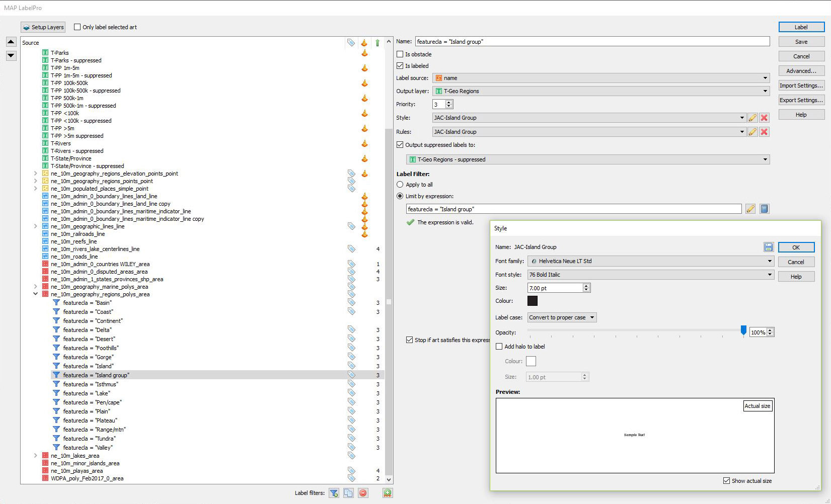Click the Name field at the top
This screenshot has width=831, height=504.
[x=592, y=42]
